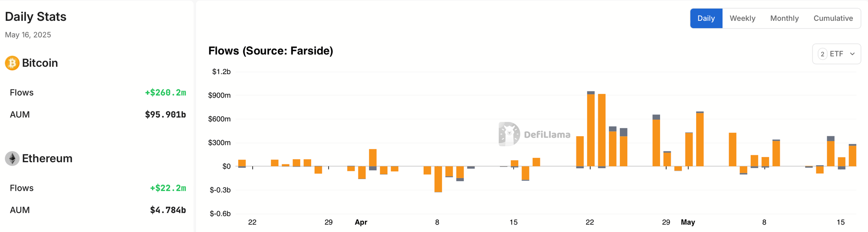
Task: Switch to the Daily view
Action: point(706,18)
